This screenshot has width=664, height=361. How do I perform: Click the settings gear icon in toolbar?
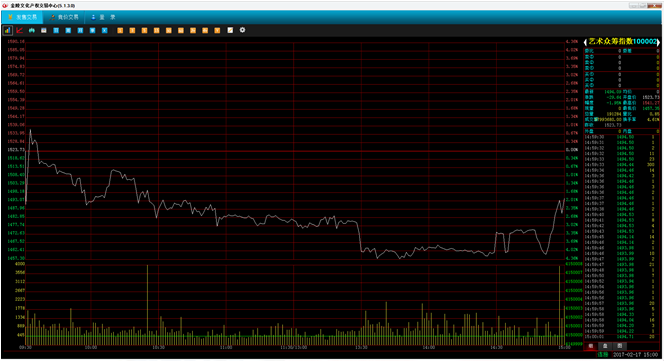(242, 30)
